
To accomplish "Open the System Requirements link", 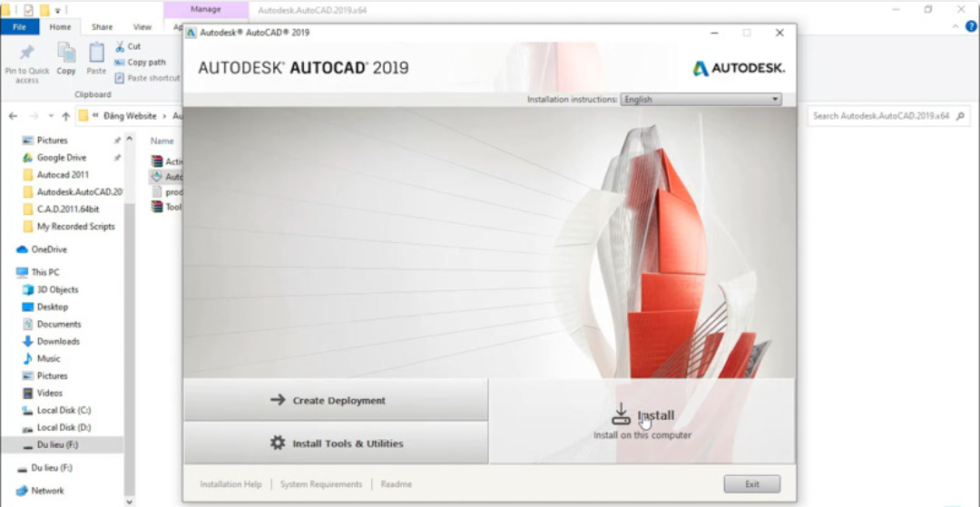I will tap(321, 484).
